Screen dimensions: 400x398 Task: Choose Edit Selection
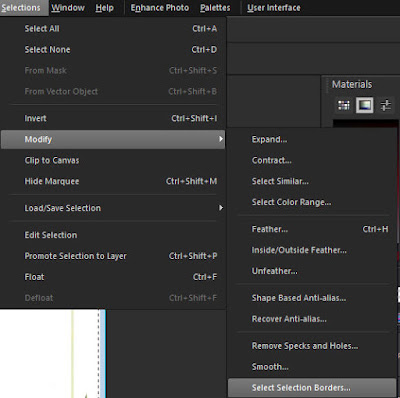coord(113,235)
